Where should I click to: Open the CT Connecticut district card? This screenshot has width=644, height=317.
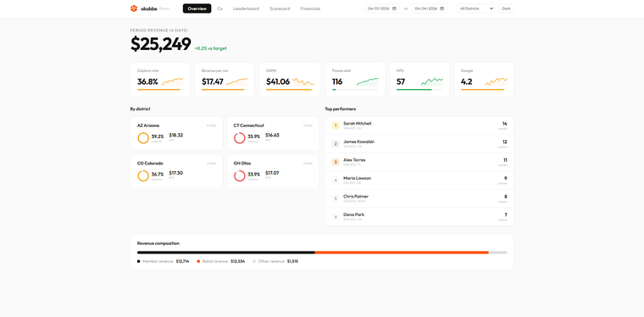[x=273, y=133]
